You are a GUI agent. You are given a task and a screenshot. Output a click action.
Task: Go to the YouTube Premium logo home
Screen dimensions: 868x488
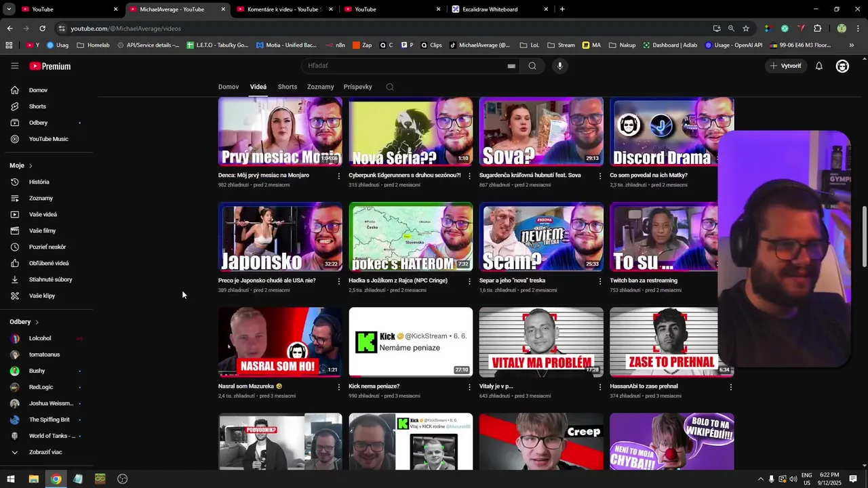(x=50, y=66)
